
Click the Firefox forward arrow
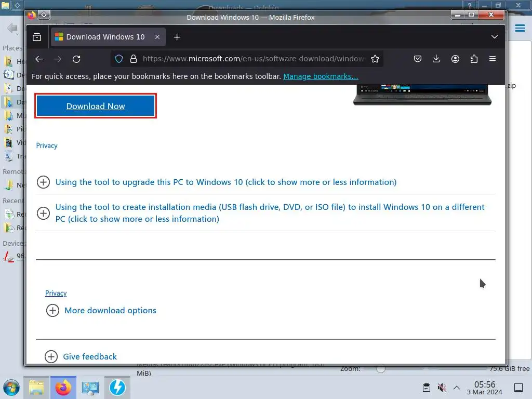click(x=58, y=59)
